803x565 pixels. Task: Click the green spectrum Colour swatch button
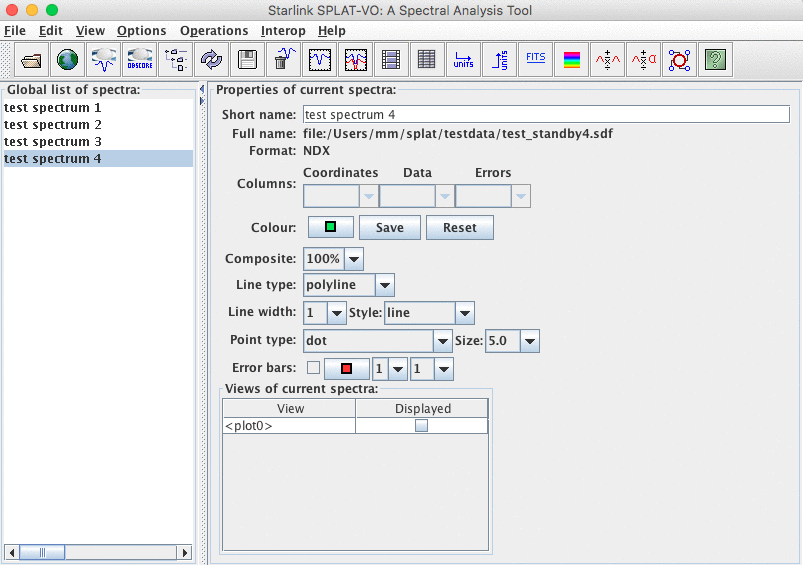tap(330, 227)
